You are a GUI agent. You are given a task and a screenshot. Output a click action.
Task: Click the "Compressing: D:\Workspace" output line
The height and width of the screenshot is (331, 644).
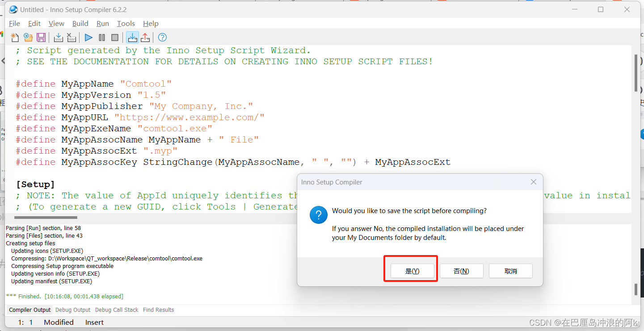(x=107, y=258)
